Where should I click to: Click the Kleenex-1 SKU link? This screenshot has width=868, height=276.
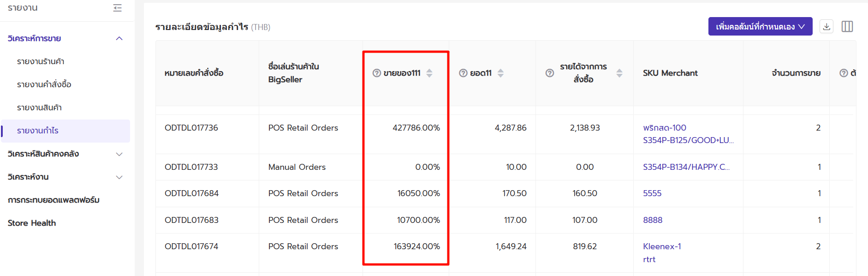[x=662, y=246]
